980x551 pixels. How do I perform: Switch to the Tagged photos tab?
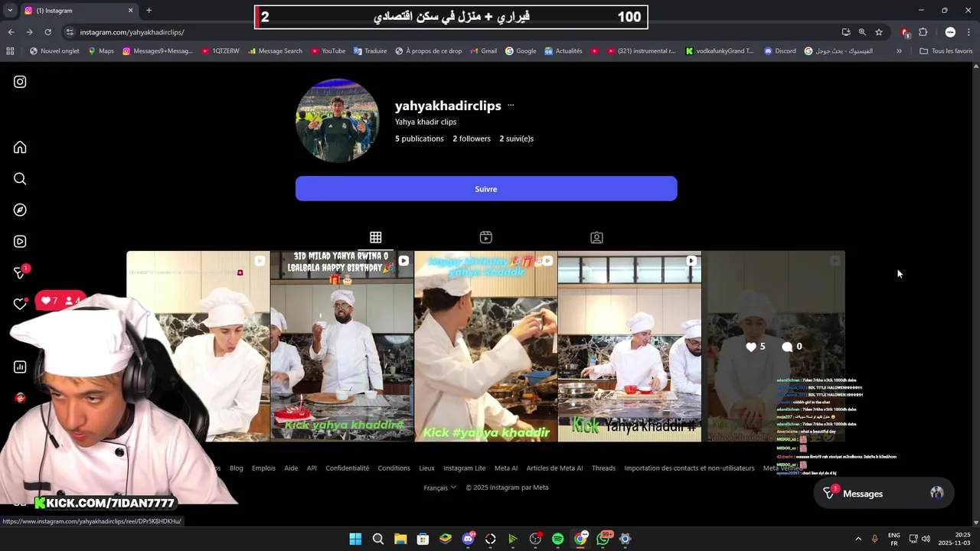pos(596,238)
